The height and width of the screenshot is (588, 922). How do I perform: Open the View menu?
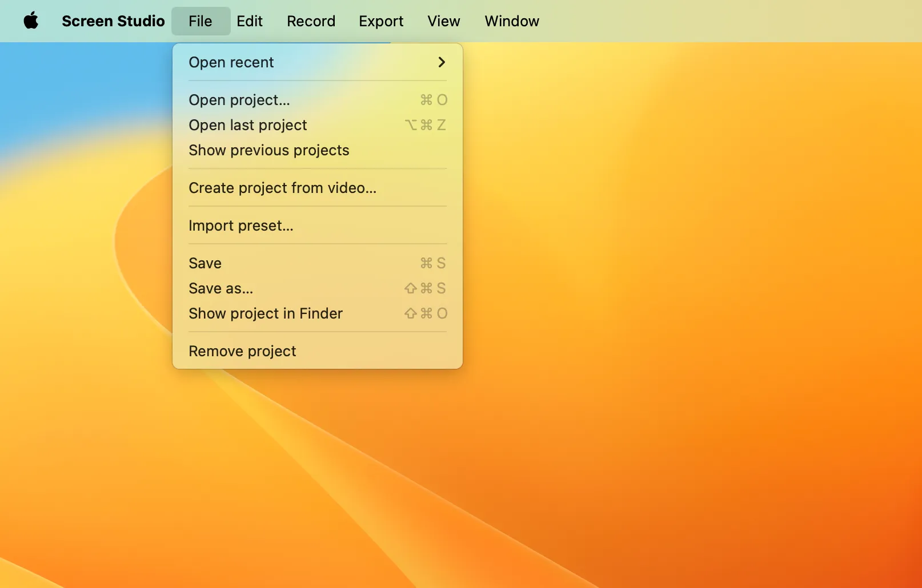[443, 21]
